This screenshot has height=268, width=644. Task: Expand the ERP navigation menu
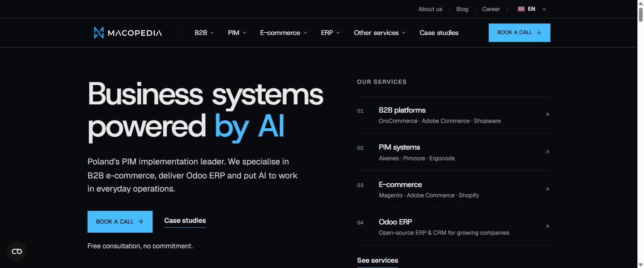(330, 33)
